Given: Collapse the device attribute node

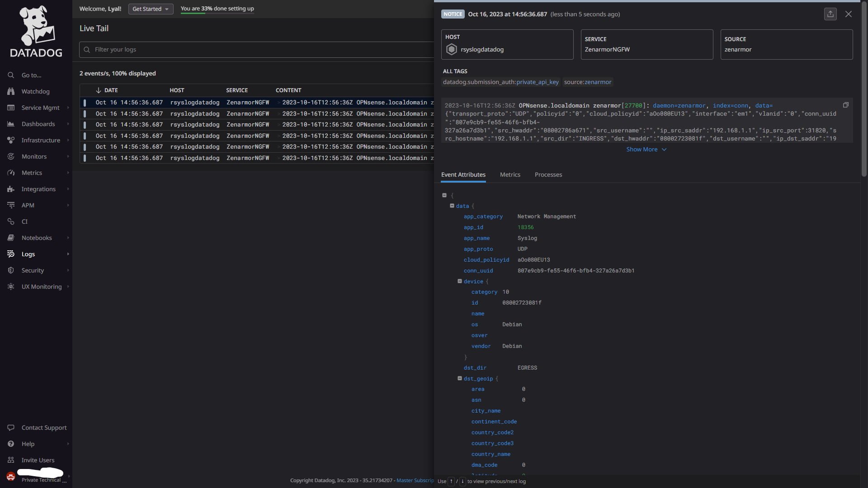Looking at the screenshot, I should point(459,281).
